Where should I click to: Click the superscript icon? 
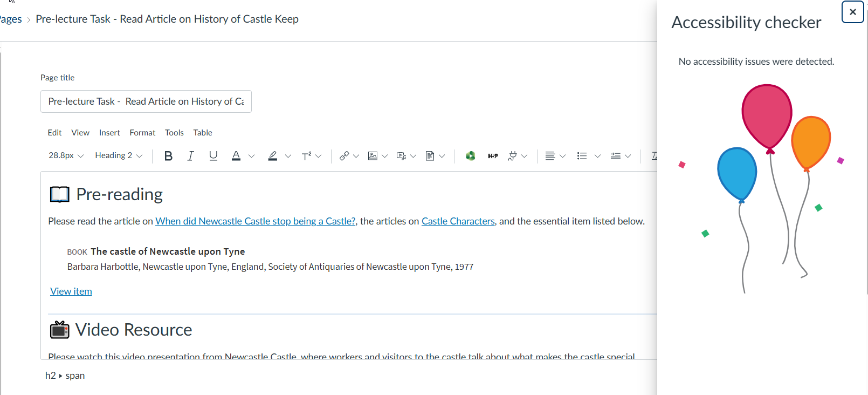point(306,156)
